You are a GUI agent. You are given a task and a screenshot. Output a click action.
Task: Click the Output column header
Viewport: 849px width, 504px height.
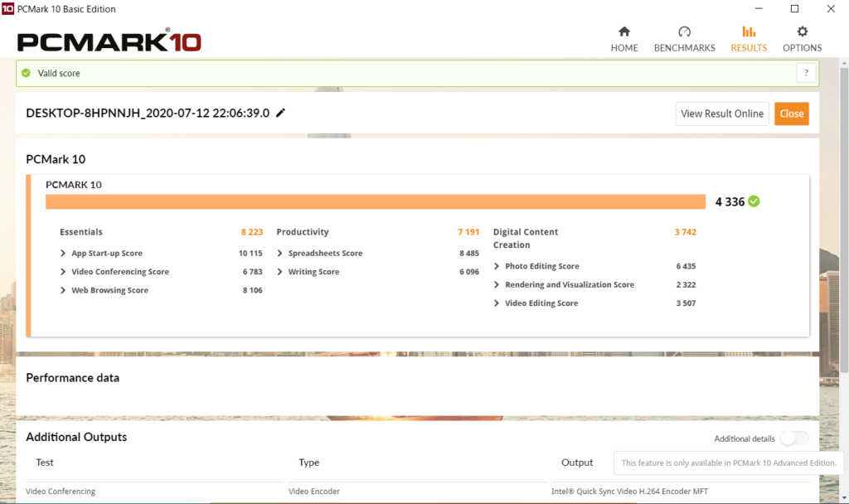click(577, 463)
